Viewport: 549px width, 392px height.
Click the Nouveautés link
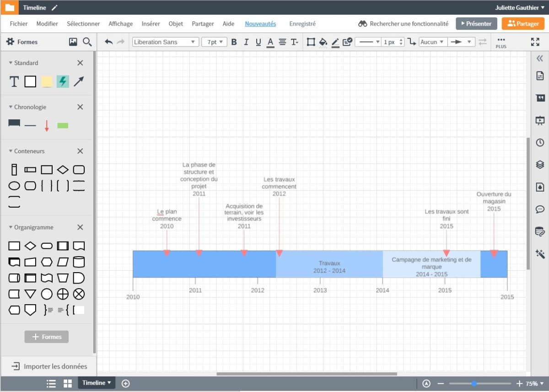click(x=260, y=24)
